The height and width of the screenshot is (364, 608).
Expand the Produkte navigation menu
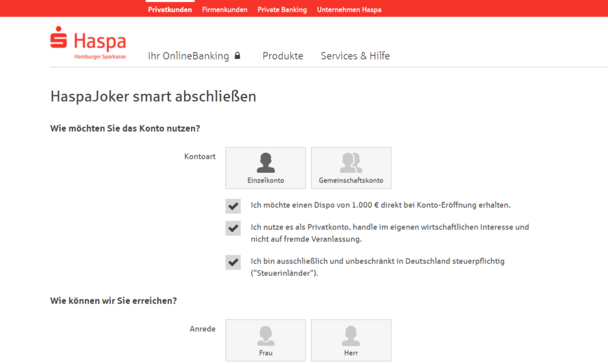tap(283, 56)
